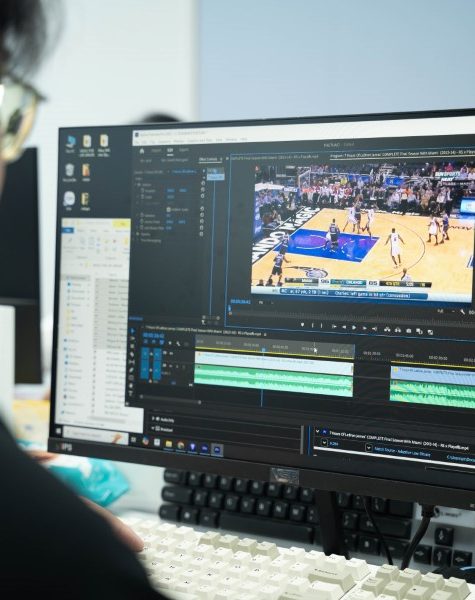Step back one frame in Program monitor
475x600 pixels.
click(344, 327)
